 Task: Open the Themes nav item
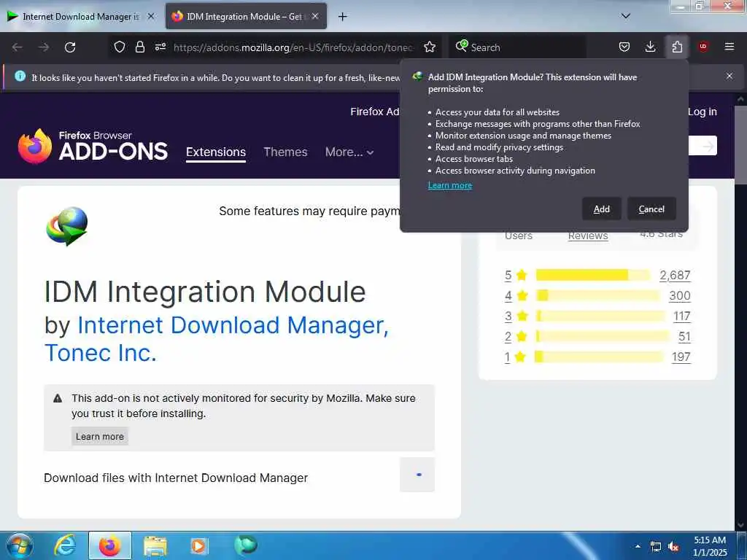click(285, 152)
